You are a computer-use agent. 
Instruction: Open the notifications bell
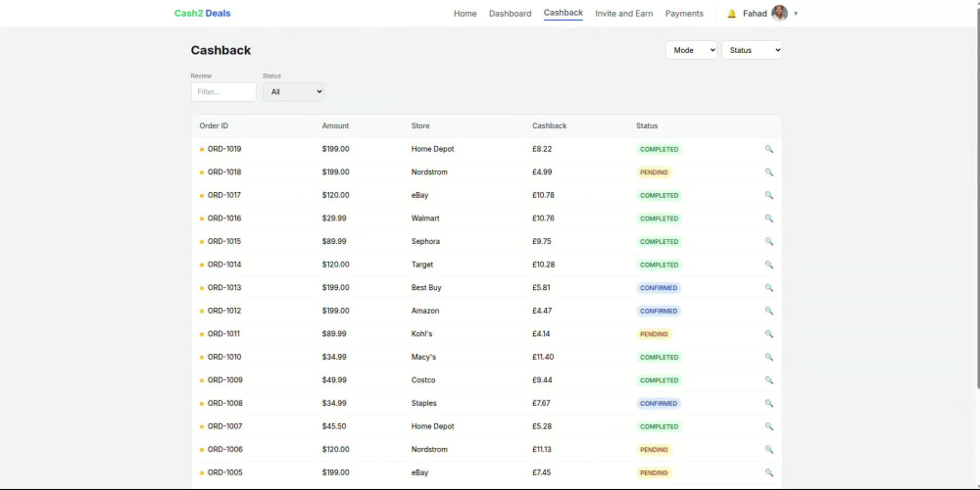[731, 14]
